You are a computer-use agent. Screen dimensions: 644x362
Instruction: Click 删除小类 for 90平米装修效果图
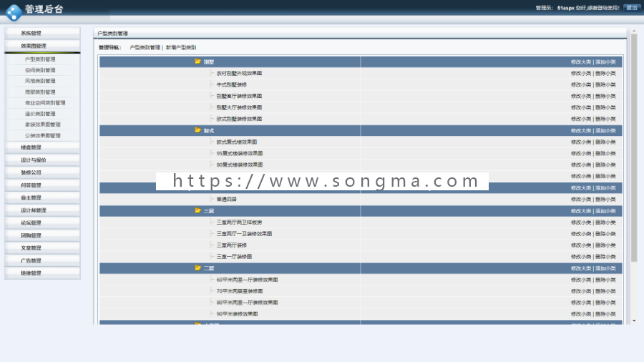click(605, 314)
